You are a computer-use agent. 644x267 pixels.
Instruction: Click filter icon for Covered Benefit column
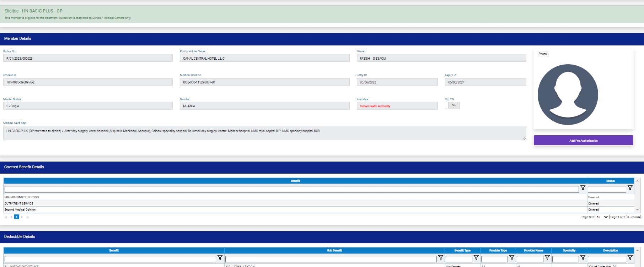(x=583, y=188)
